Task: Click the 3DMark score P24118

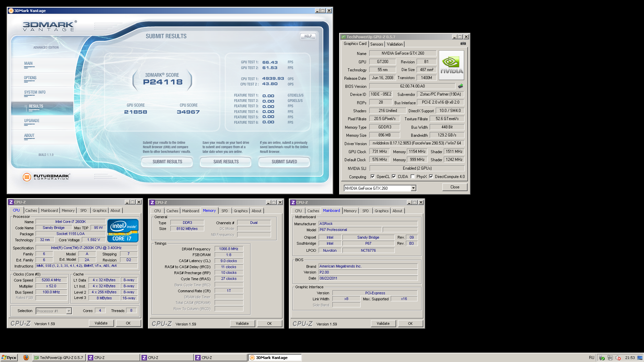Action: coord(163,82)
